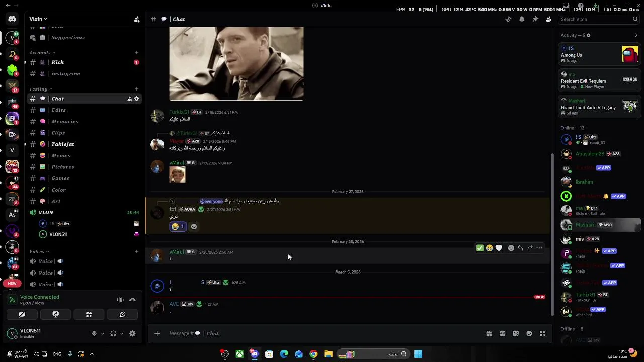Open the Memes channel

(x=85, y=155)
